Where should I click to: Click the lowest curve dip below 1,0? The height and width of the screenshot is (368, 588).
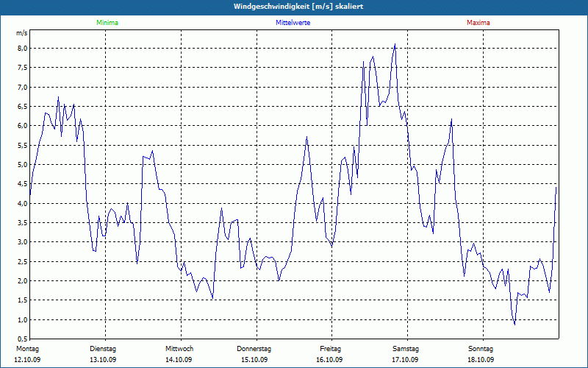pyautogui.click(x=515, y=324)
